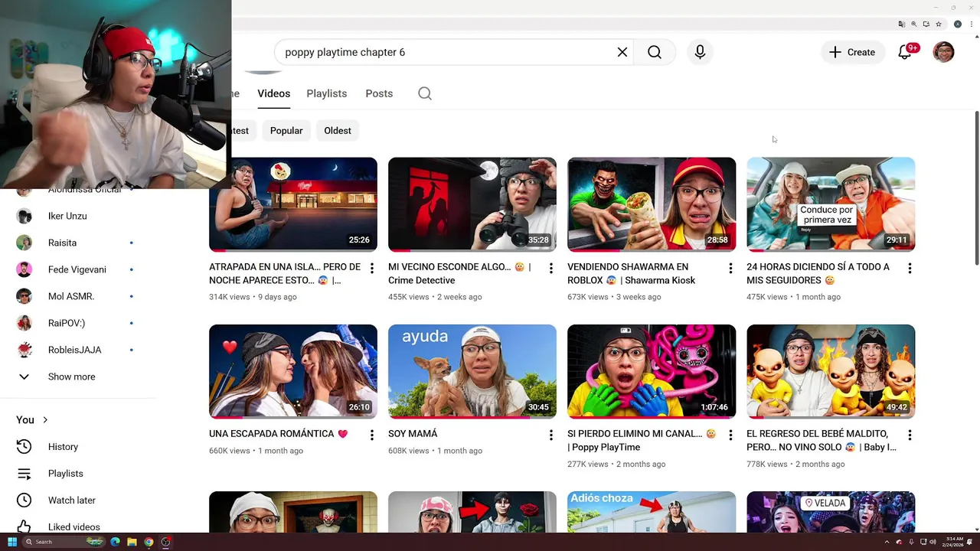980x551 pixels.
Task: Open RobleisJAJA subscription channel
Action: tap(77, 350)
